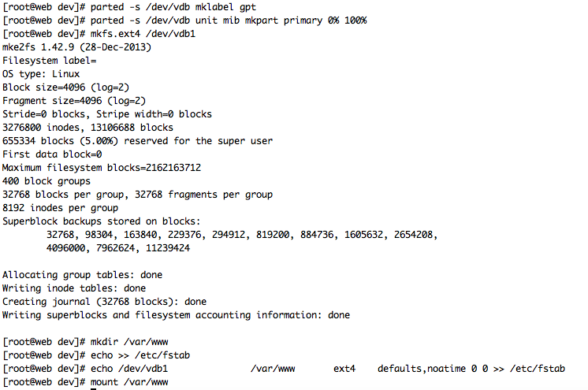Click the 'mkpart primary 0% 100%' text

tap(306, 20)
